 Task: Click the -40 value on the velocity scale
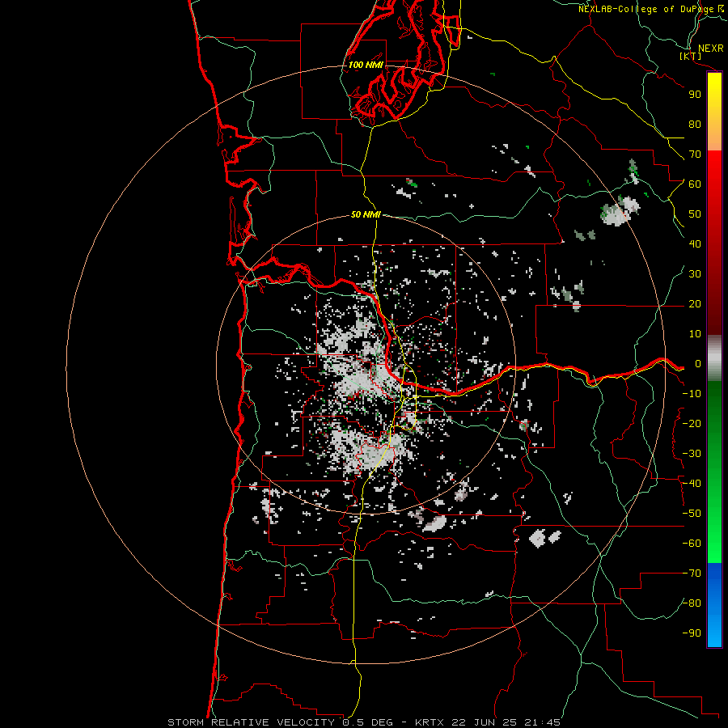[692, 484]
